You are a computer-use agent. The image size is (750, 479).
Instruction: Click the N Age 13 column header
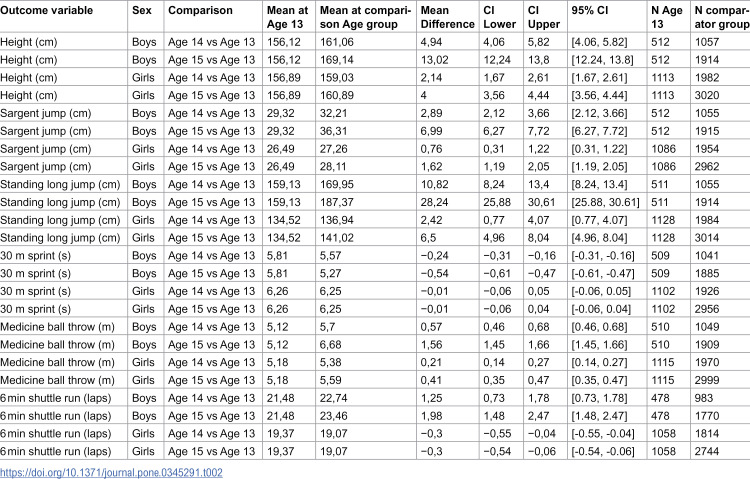667,17
